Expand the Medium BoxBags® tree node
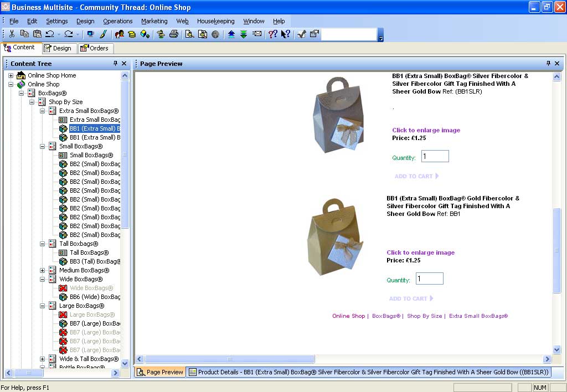The image size is (567, 392). pos(42,270)
